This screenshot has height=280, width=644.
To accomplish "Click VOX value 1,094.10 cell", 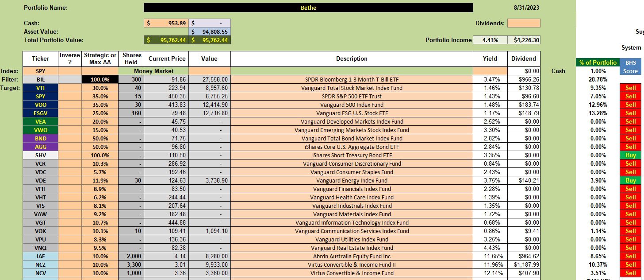I will coord(210,231).
